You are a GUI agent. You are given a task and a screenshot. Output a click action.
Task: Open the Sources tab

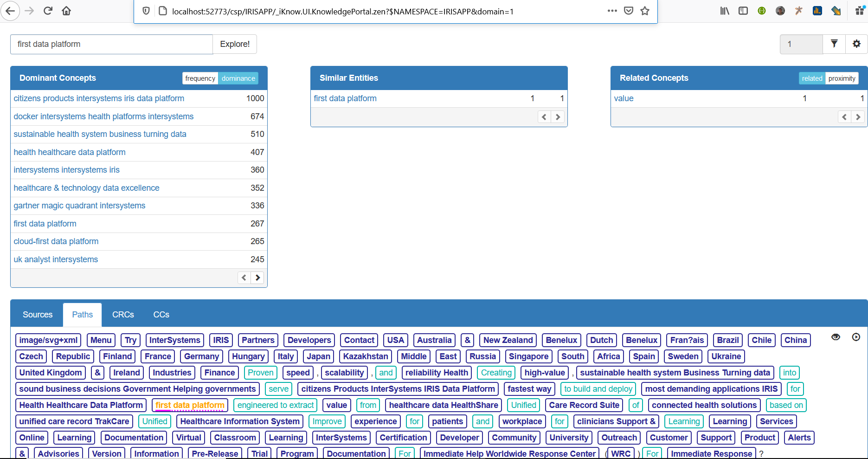coord(38,315)
